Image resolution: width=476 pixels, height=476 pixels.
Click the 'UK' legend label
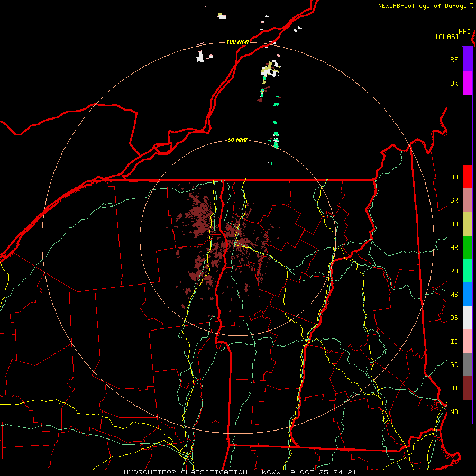pos(454,83)
